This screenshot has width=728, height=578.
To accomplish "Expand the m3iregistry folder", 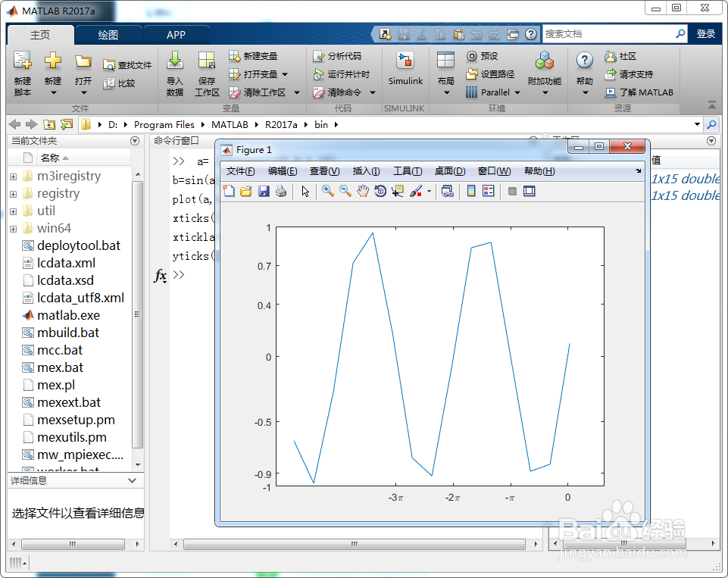I will (x=14, y=177).
